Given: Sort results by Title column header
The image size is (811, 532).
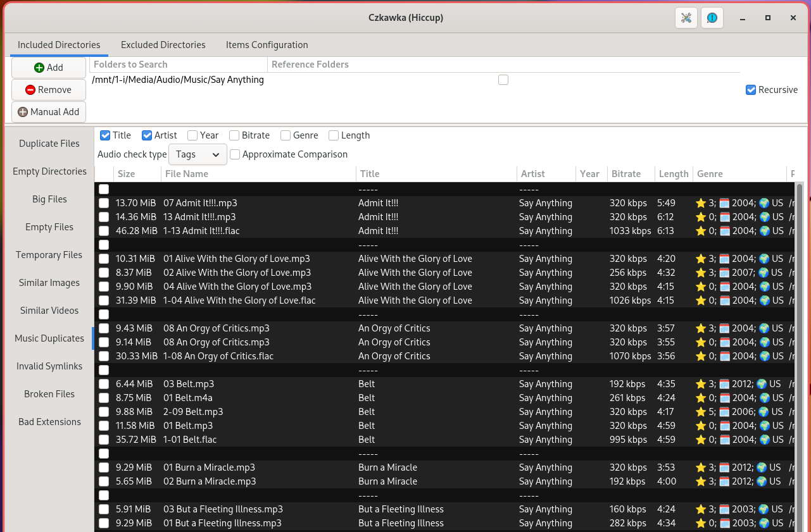Looking at the screenshot, I should 436,174.
